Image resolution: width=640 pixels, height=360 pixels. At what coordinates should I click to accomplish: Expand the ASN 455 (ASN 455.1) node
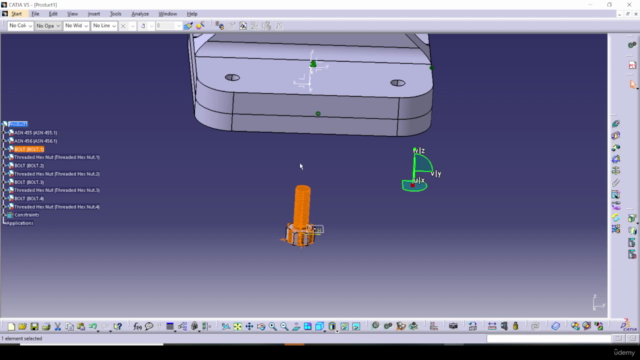pos(5,133)
